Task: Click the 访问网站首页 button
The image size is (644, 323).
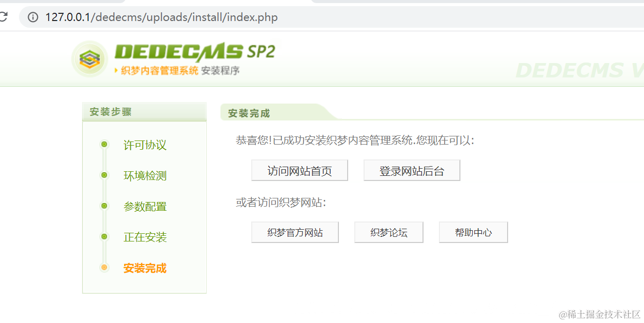Action: point(299,171)
